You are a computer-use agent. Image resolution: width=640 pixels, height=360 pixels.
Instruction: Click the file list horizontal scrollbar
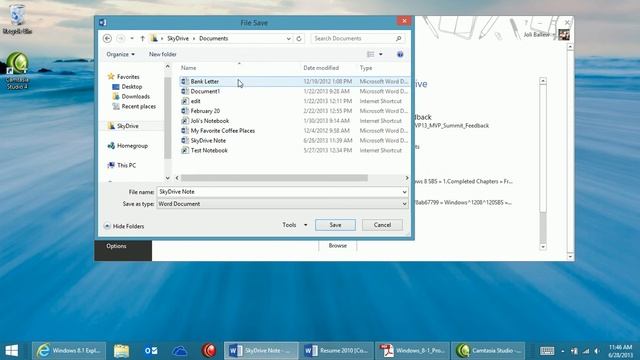[x=274, y=178]
